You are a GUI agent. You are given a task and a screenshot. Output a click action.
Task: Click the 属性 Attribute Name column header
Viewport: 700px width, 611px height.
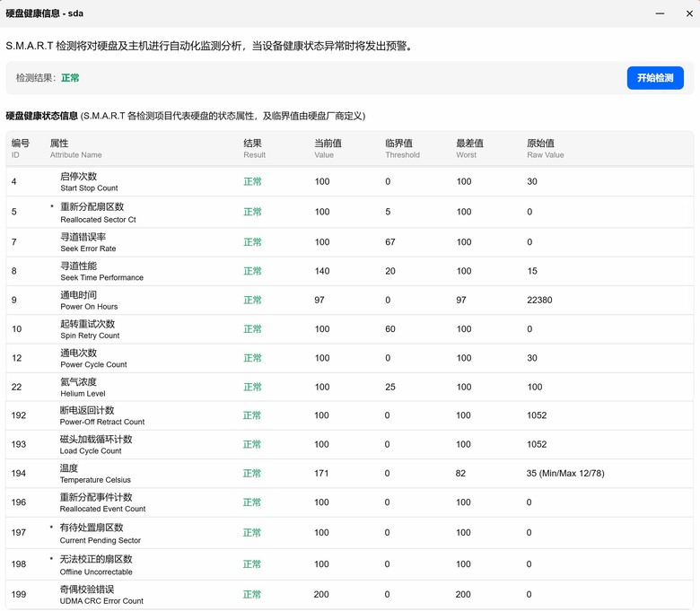(x=76, y=149)
